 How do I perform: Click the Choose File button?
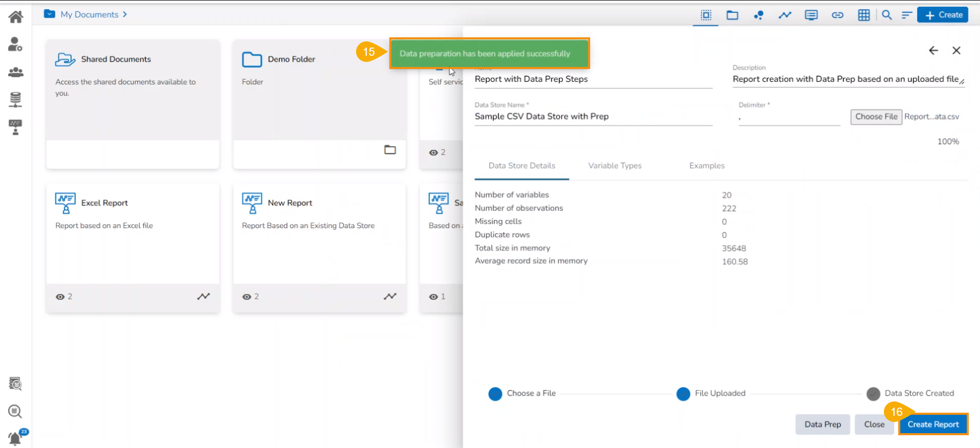876,117
